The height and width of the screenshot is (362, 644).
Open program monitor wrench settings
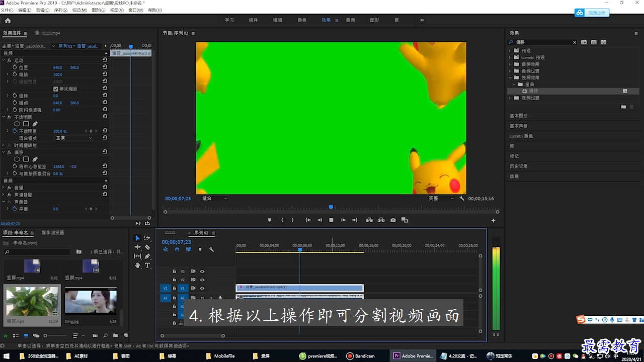coord(462,199)
